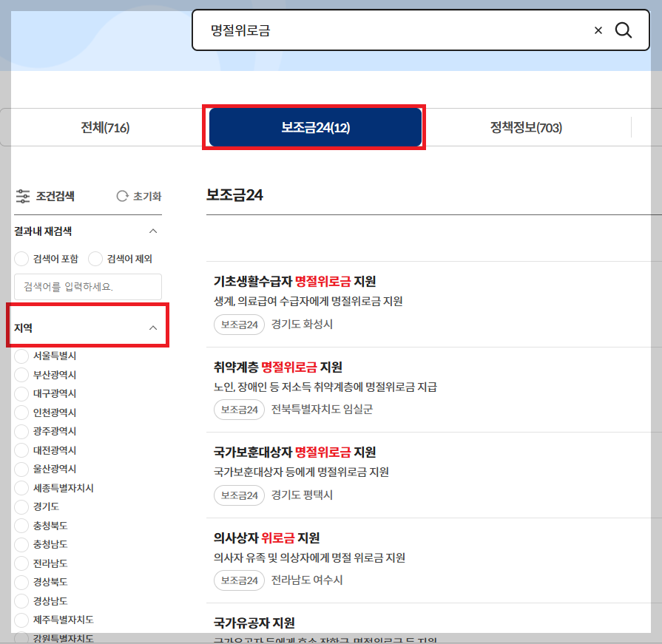Select the 검색어 제외 radio button
The height and width of the screenshot is (644, 662).
[x=95, y=259]
